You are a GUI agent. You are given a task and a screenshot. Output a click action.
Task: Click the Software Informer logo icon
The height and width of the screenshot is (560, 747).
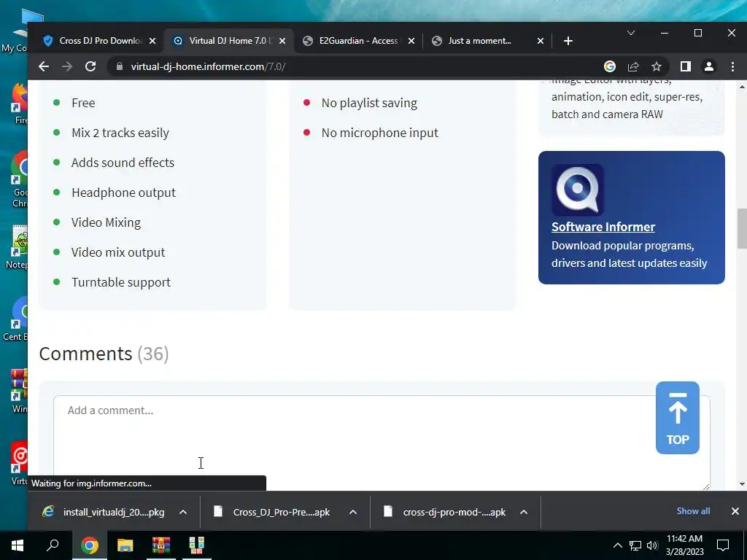(x=578, y=190)
